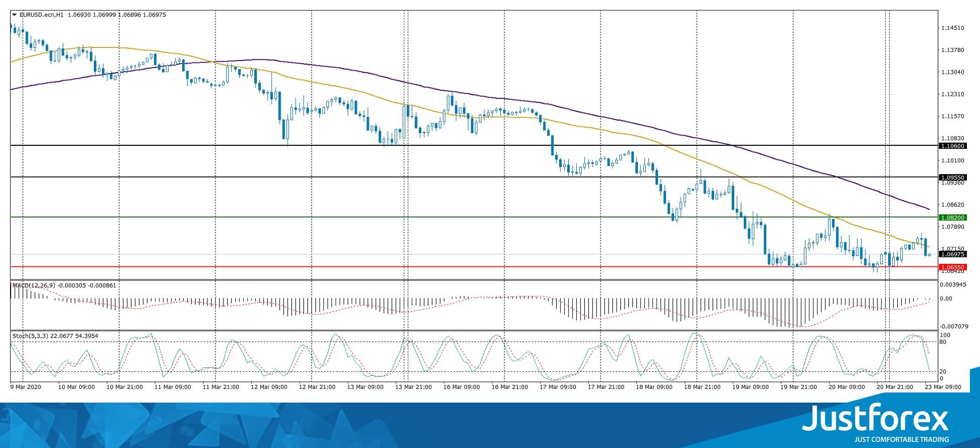Click the 1.07890 price scale label
This screenshot has height=448, width=980.
click(x=953, y=227)
